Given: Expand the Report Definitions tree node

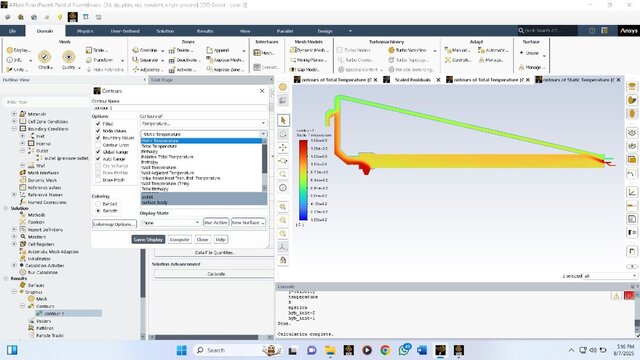Looking at the screenshot, I should click(x=14, y=229).
